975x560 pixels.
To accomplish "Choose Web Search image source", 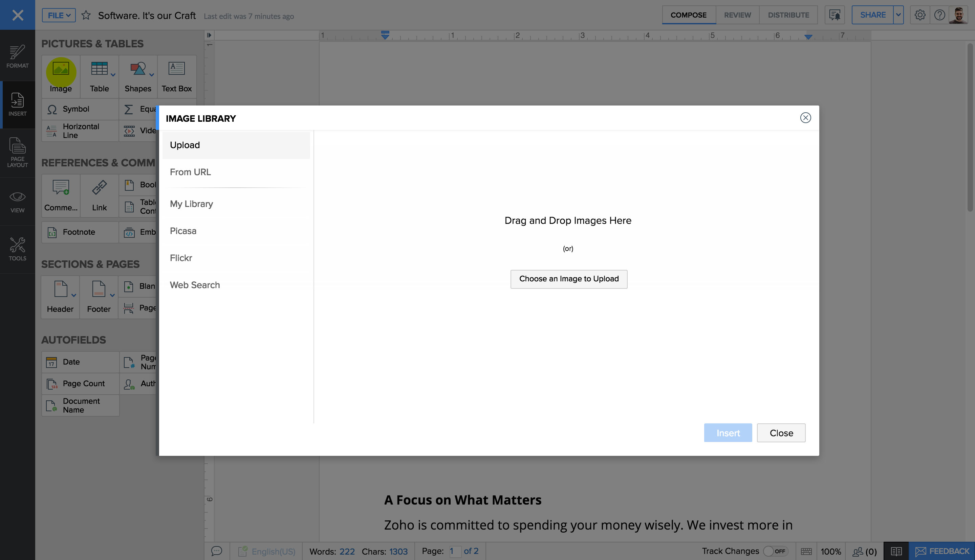I will pos(195,285).
